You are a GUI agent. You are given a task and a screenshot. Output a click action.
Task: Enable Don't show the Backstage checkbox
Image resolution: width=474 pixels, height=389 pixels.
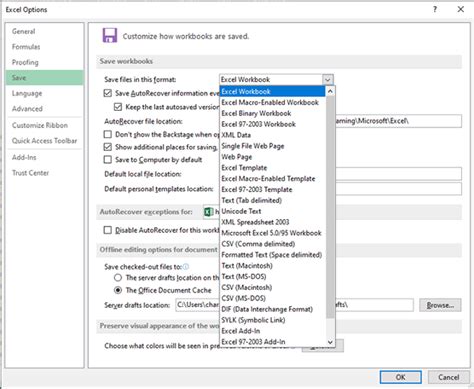108,134
